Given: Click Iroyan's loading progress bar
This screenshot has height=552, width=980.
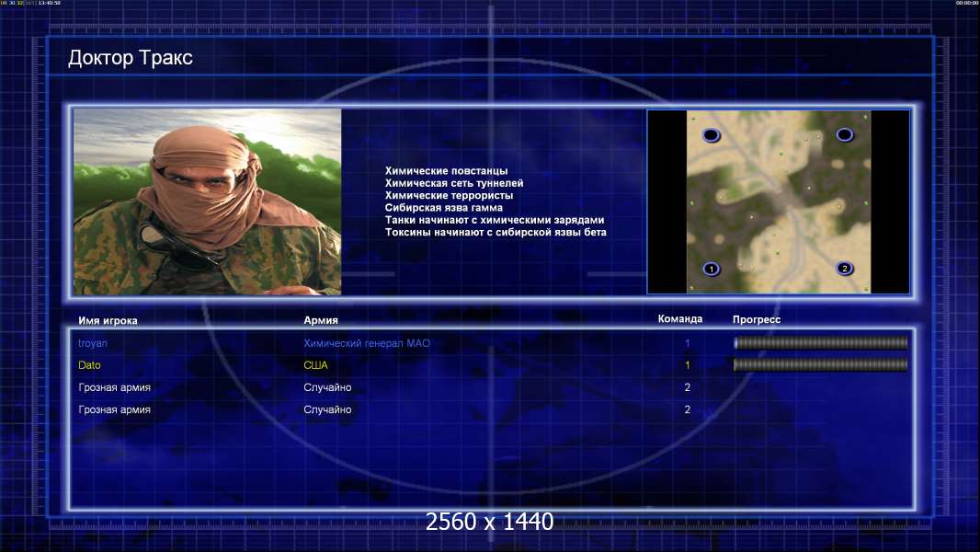Looking at the screenshot, I should [821, 342].
